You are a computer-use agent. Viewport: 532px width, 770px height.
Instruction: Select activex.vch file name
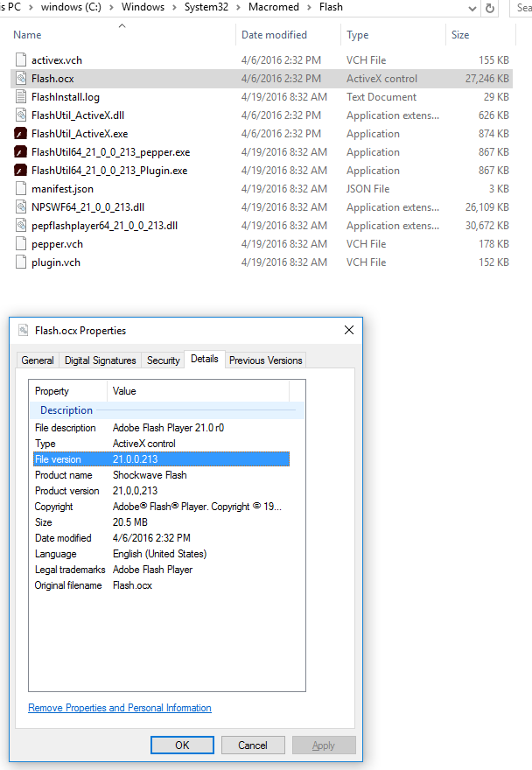[57, 60]
